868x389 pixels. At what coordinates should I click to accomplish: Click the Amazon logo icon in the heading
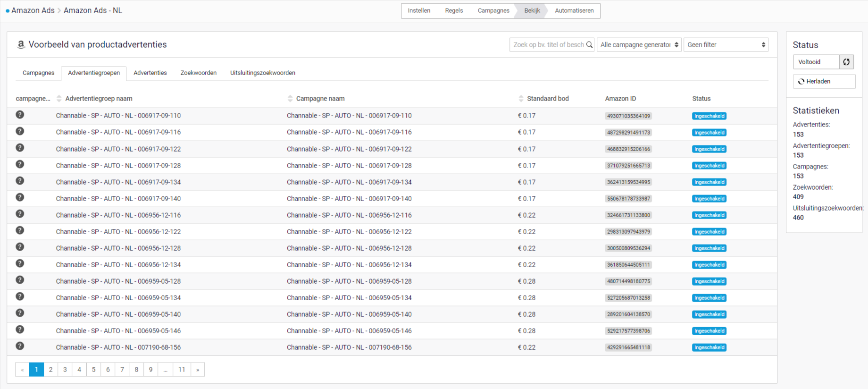pos(21,44)
